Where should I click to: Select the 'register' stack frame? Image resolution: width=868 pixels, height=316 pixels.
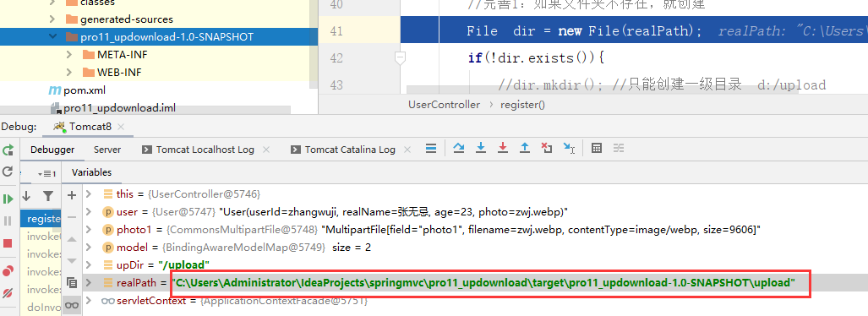pyautogui.click(x=41, y=219)
